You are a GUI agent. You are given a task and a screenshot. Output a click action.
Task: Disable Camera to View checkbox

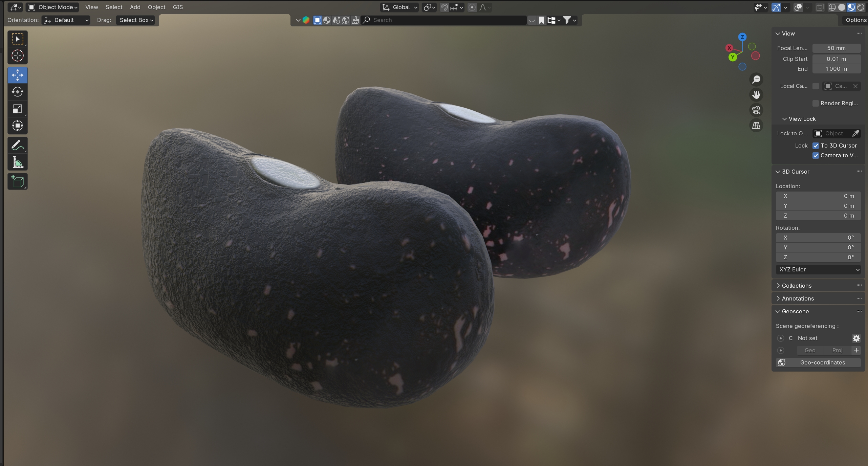coord(816,155)
